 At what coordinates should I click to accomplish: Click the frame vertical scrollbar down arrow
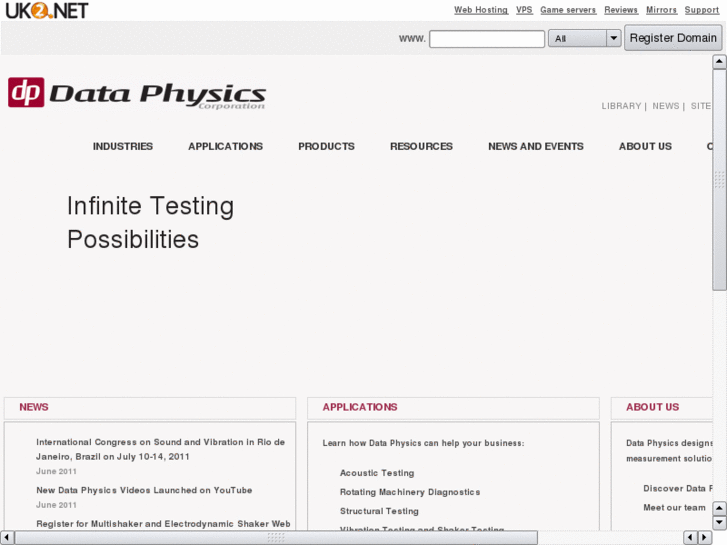[719, 523]
